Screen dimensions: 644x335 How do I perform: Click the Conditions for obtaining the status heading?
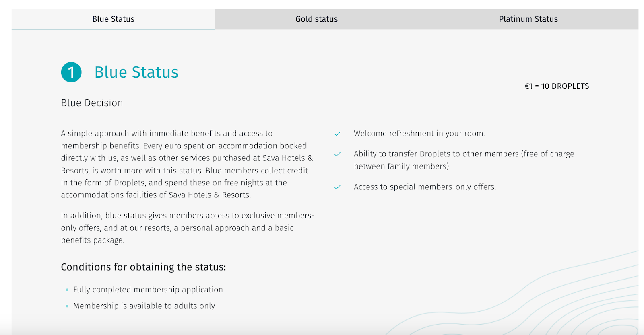pos(143,267)
